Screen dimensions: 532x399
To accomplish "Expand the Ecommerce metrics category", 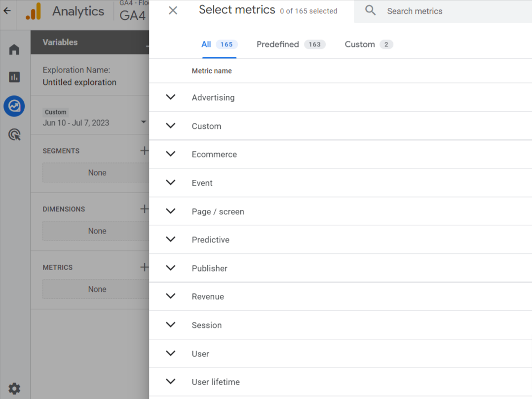I will (170, 154).
